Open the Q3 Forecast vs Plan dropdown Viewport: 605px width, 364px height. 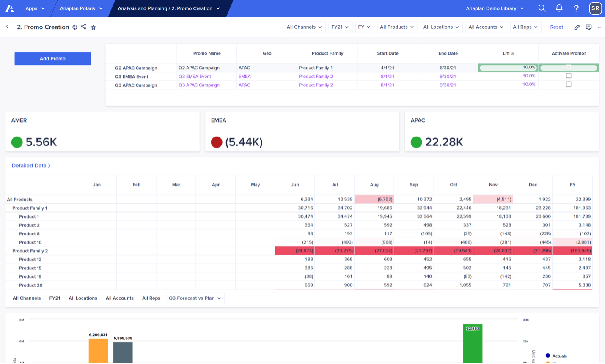[x=195, y=298]
